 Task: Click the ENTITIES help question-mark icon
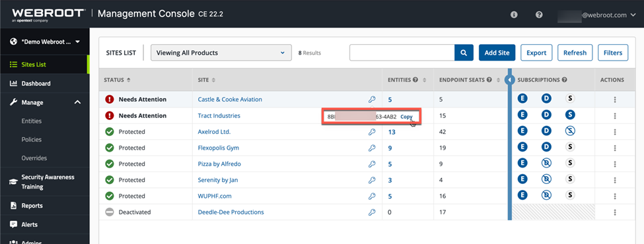click(415, 80)
